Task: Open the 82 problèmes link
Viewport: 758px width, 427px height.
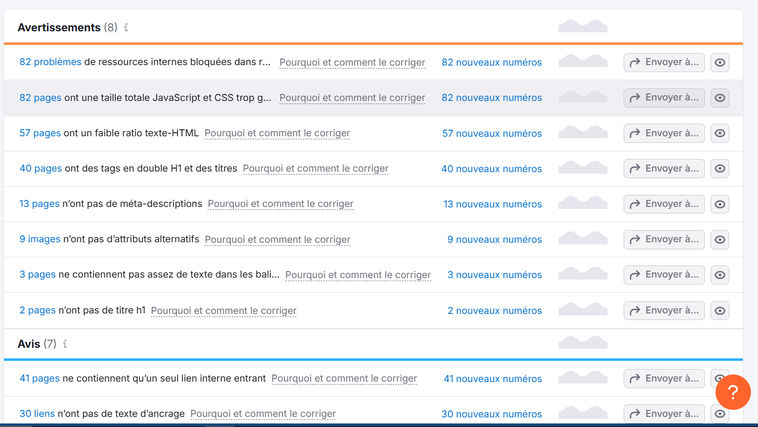Action: point(50,62)
